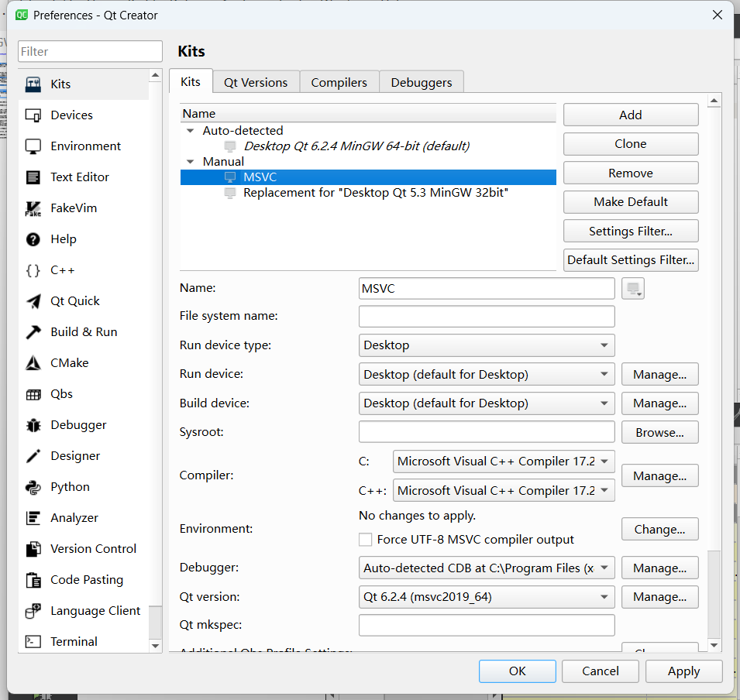Collapse the Manual kits group

pyautogui.click(x=191, y=162)
